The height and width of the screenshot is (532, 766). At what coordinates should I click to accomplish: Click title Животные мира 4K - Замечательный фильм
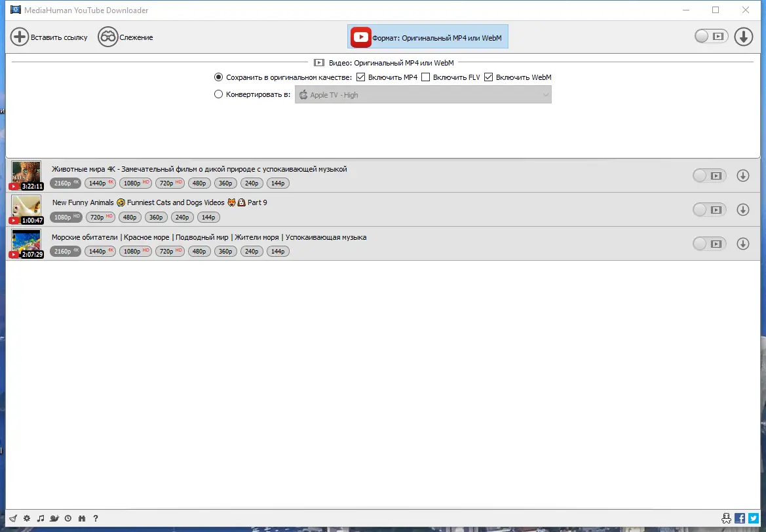click(x=199, y=169)
